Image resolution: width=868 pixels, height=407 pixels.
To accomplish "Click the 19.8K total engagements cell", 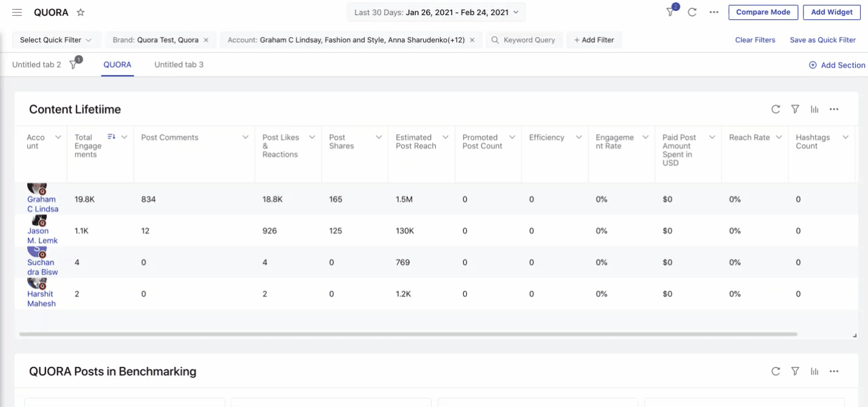I will [84, 199].
